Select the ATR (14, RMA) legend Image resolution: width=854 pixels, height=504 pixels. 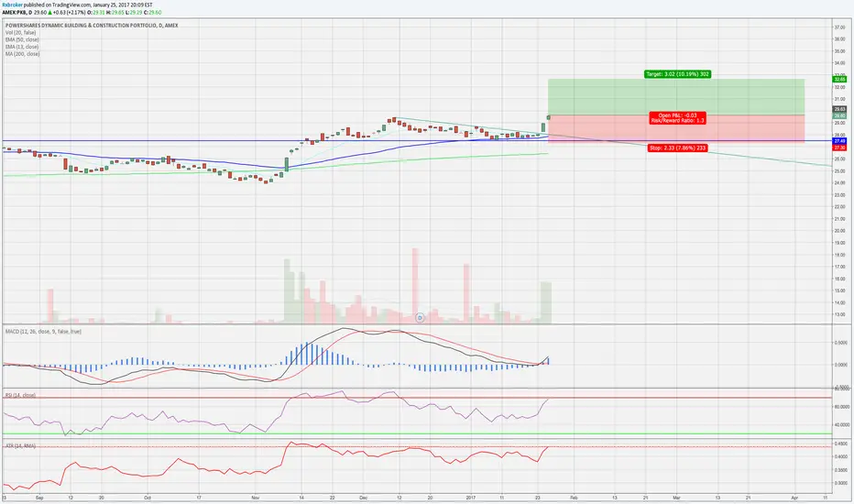[20, 445]
